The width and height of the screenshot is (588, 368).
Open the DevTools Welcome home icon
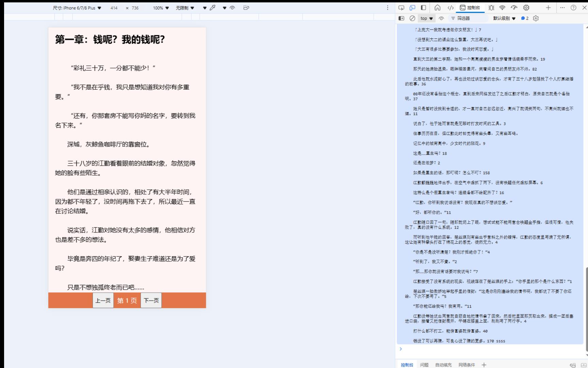(438, 8)
